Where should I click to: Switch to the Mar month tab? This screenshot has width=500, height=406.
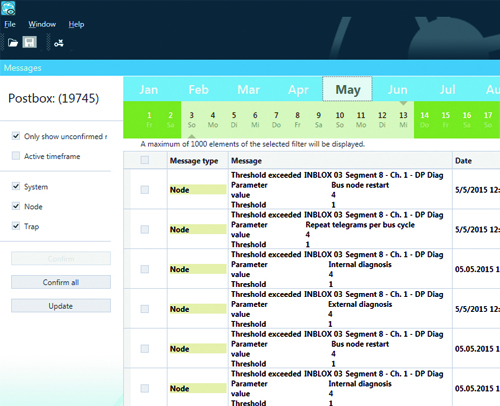coord(248,89)
